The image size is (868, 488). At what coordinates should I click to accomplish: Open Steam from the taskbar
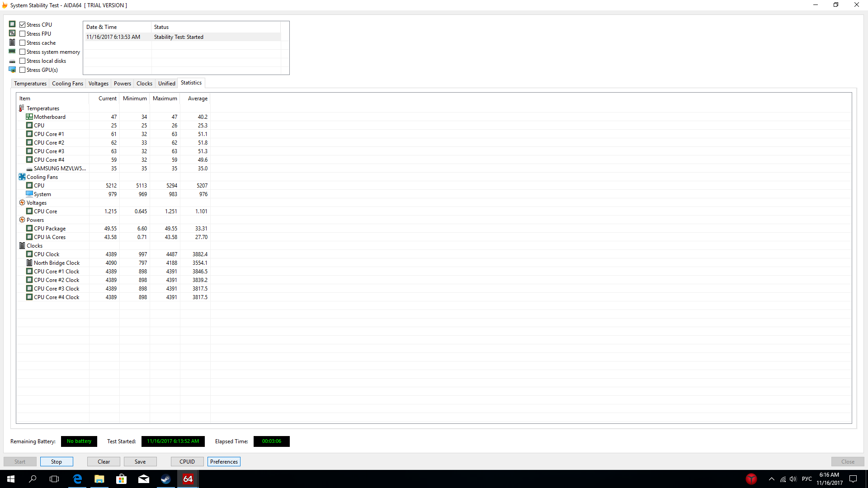click(x=165, y=479)
